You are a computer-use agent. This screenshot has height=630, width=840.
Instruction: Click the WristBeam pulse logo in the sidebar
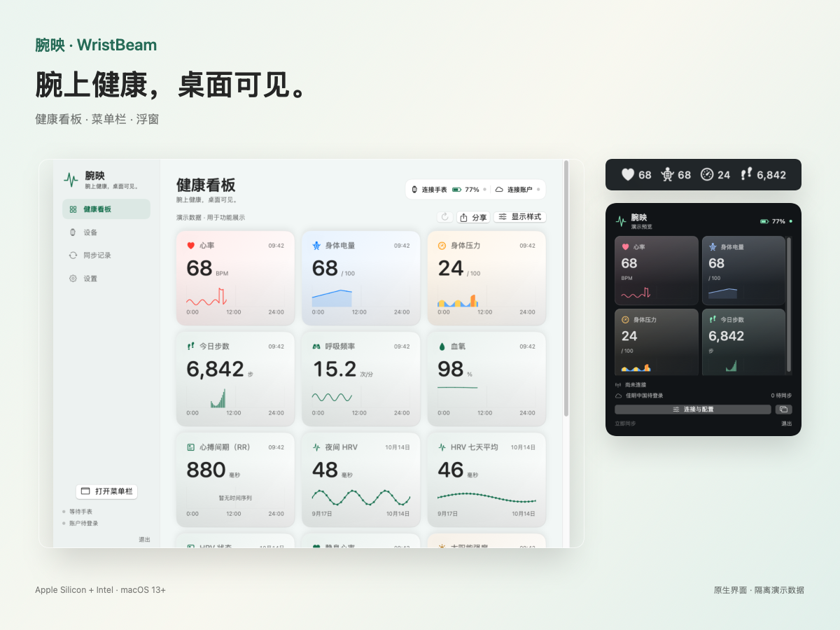[x=71, y=180]
